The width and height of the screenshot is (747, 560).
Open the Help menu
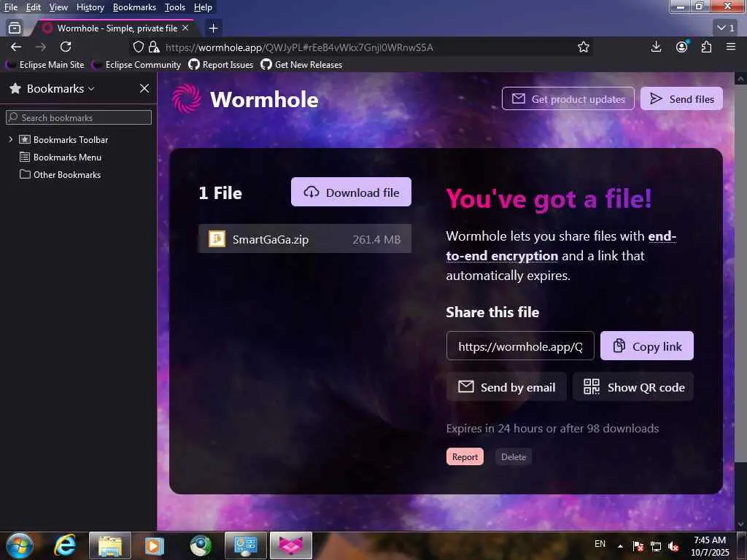point(203,7)
